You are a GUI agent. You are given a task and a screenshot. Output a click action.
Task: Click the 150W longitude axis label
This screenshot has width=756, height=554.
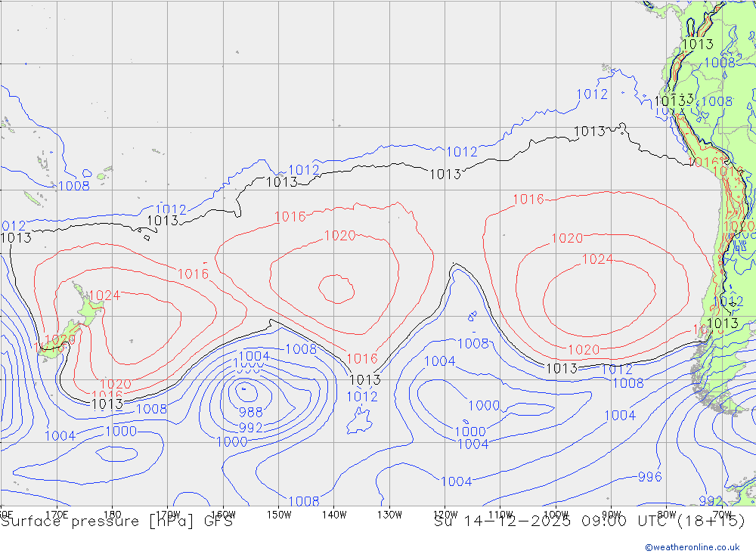pyautogui.click(x=279, y=515)
